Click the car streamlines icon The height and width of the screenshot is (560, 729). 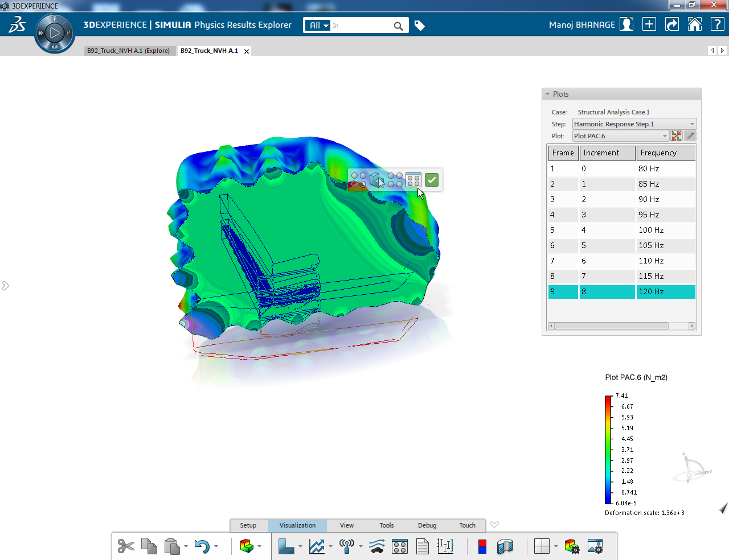377,546
